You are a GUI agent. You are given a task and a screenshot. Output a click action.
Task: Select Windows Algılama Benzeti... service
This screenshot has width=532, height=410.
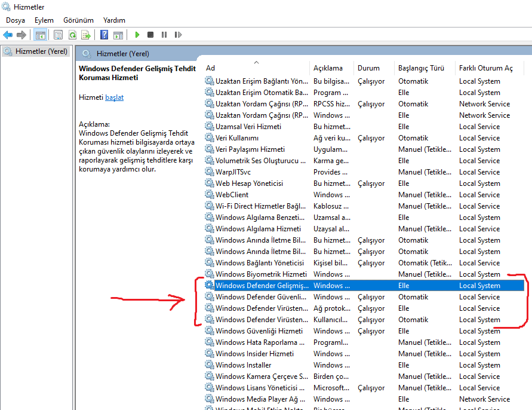pos(260,218)
